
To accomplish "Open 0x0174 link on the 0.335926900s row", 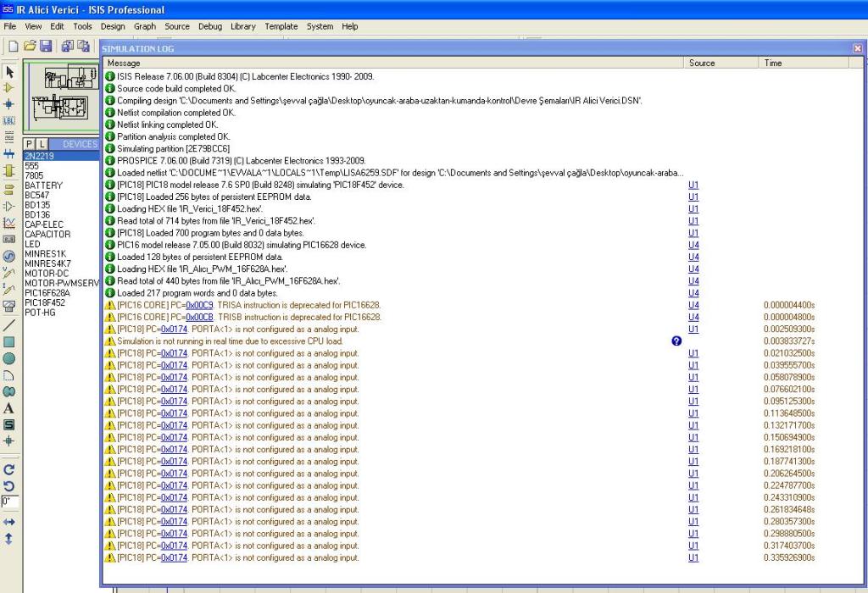I will click(174, 558).
